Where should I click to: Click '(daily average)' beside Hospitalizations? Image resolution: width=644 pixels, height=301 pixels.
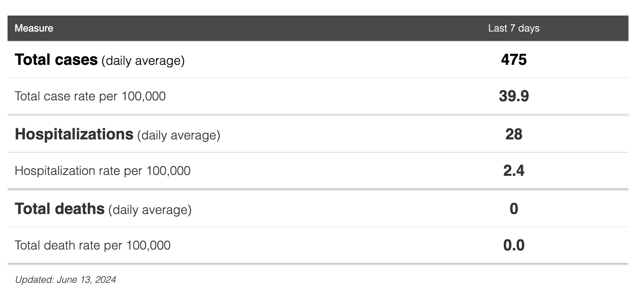pos(178,135)
